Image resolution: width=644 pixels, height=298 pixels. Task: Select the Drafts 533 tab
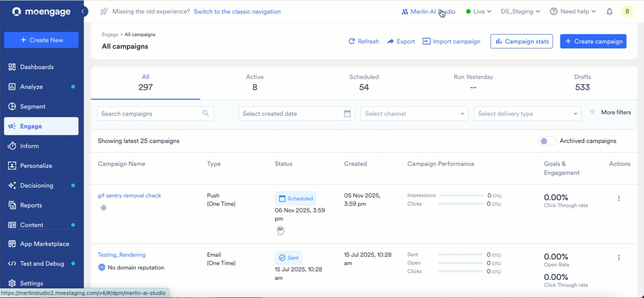tap(583, 83)
